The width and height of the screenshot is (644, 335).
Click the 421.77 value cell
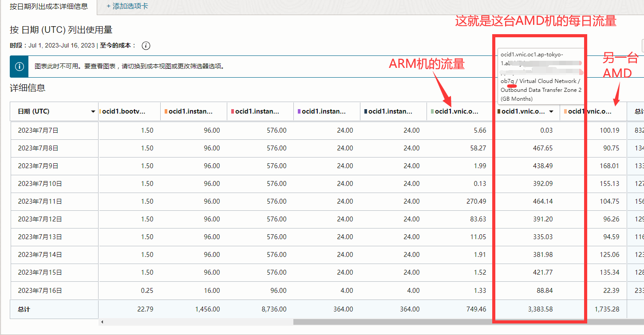(x=543, y=272)
